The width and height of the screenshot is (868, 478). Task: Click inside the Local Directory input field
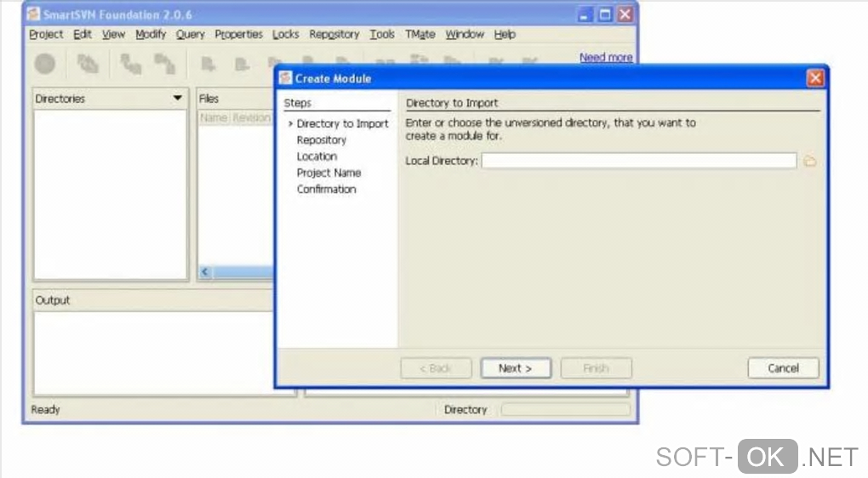pos(639,161)
